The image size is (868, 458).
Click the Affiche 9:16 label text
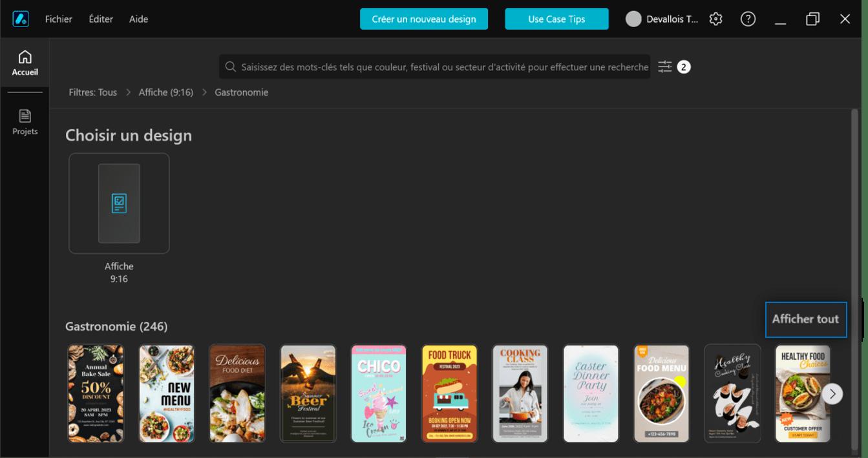click(119, 273)
